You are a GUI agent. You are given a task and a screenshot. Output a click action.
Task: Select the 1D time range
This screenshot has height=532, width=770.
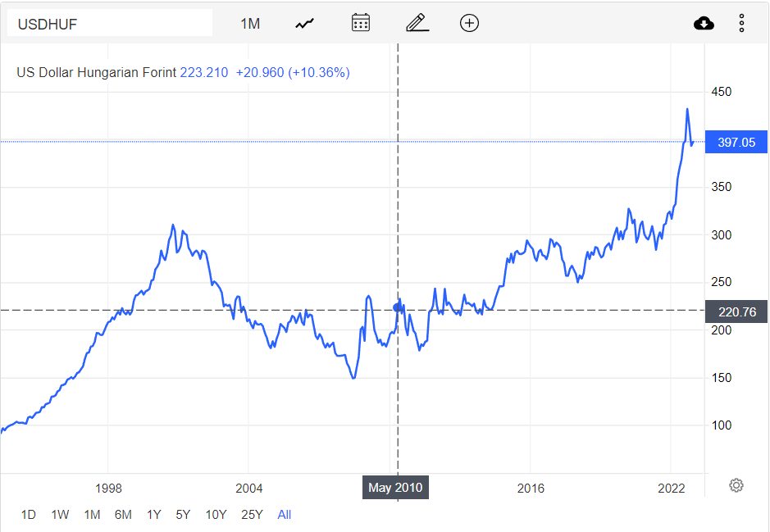point(29,514)
